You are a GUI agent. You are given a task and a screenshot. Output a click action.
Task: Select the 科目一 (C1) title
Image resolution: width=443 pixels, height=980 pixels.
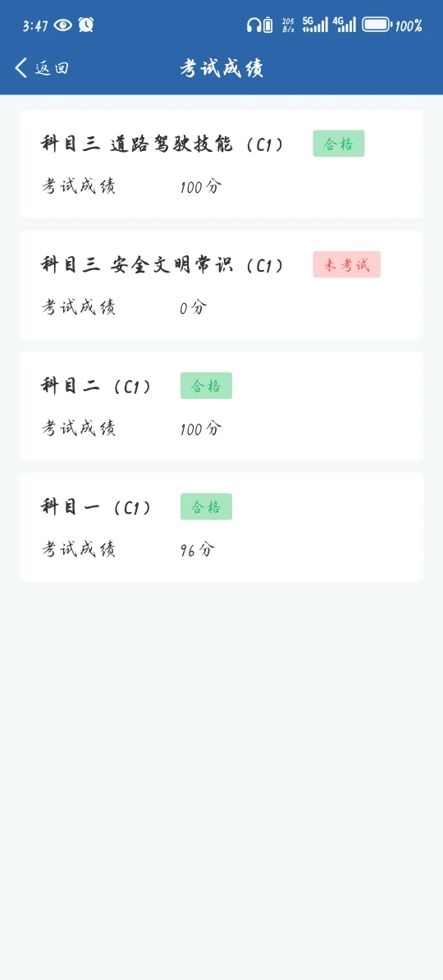[96, 507]
